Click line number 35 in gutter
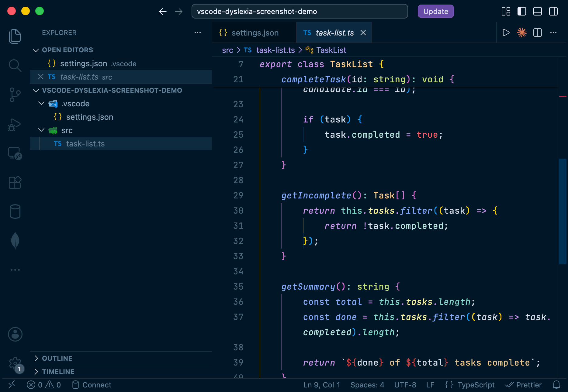This screenshot has height=392, width=568. (x=238, y=287)
